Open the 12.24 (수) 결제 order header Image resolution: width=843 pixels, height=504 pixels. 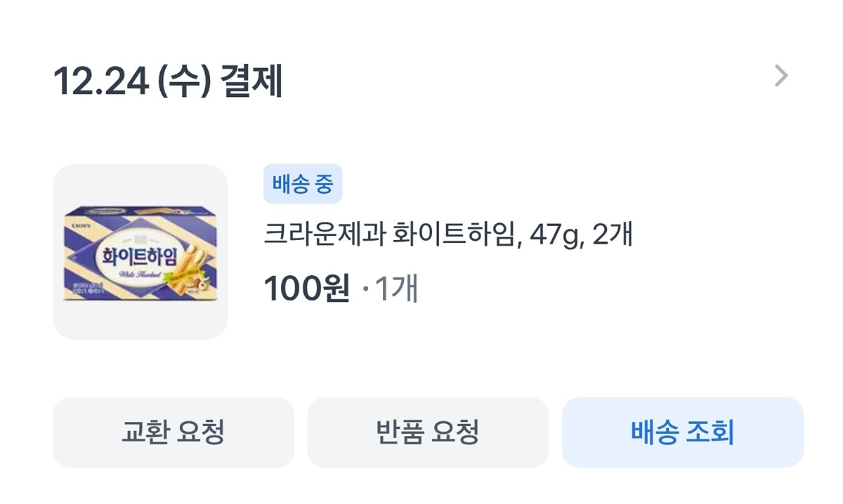[x=168, y=82]
